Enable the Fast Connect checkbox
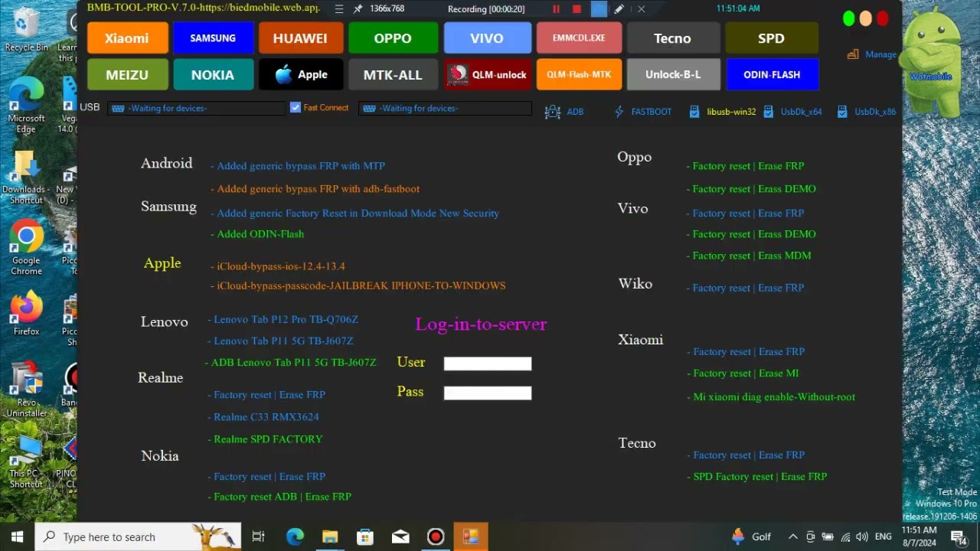Image resolution: width=980 pixels, height=551 pixels. point(296,107)
